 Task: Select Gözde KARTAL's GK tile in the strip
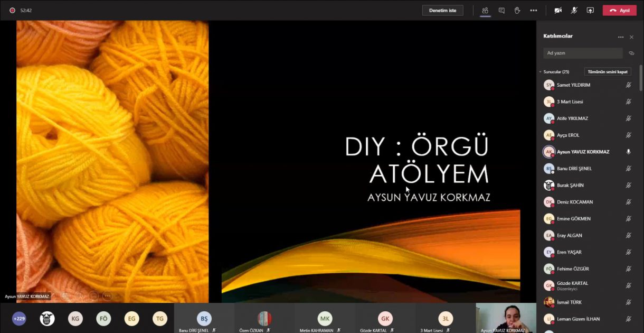pyautogui.click(x=385, y=318)
